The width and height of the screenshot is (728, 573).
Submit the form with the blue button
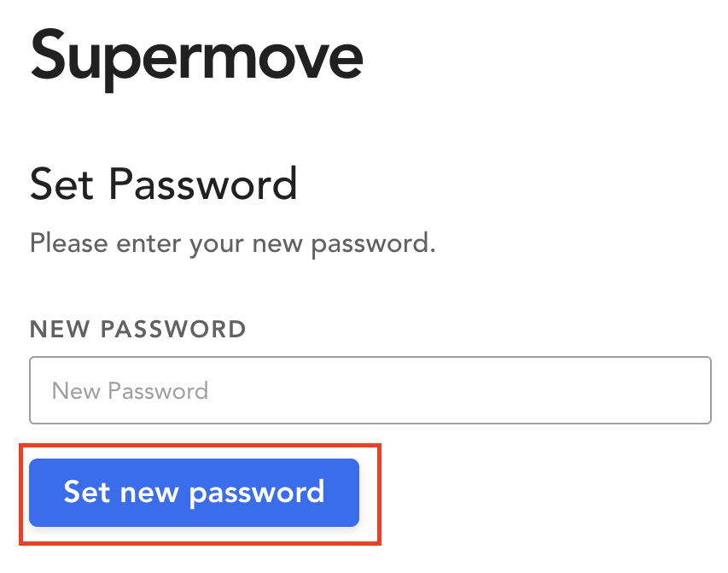[x=194, y=493]
